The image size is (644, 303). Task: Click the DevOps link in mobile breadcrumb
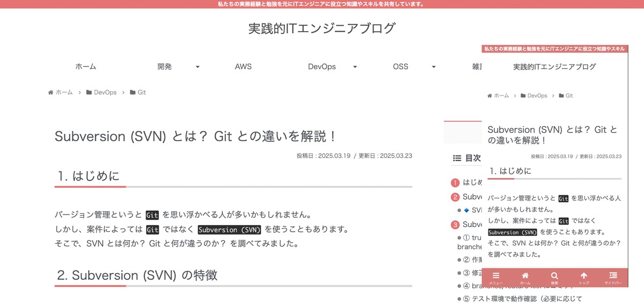point(537,95)
